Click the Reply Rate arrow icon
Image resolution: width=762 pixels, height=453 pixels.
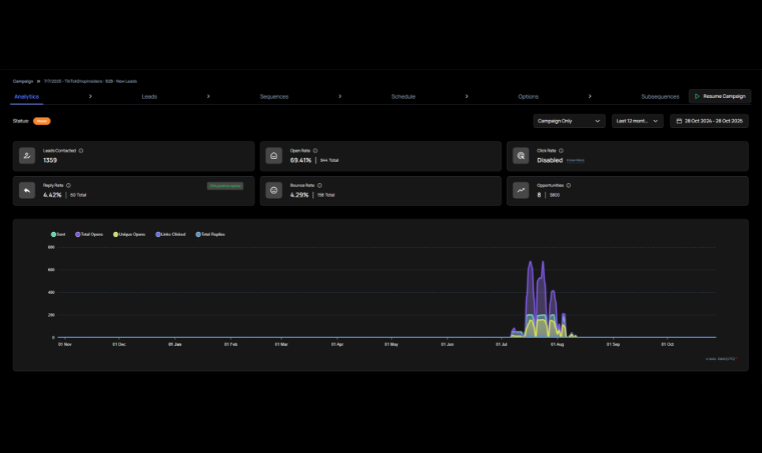pos(27,191)
